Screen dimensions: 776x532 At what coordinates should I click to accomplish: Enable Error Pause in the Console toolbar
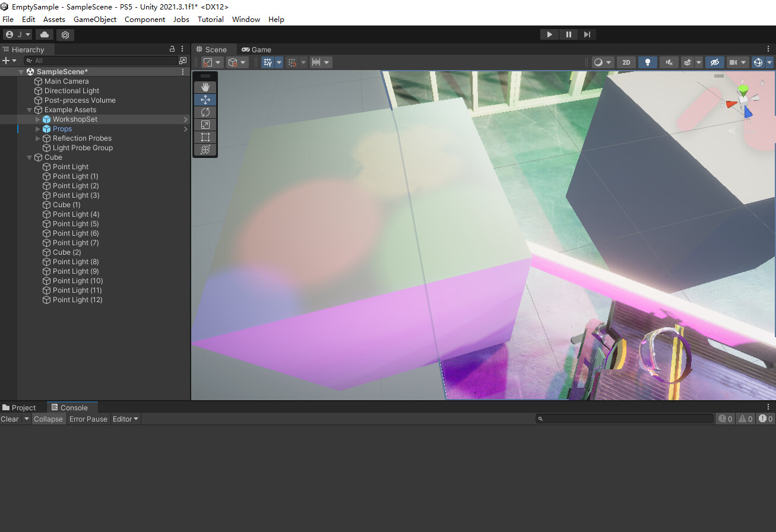88,419
